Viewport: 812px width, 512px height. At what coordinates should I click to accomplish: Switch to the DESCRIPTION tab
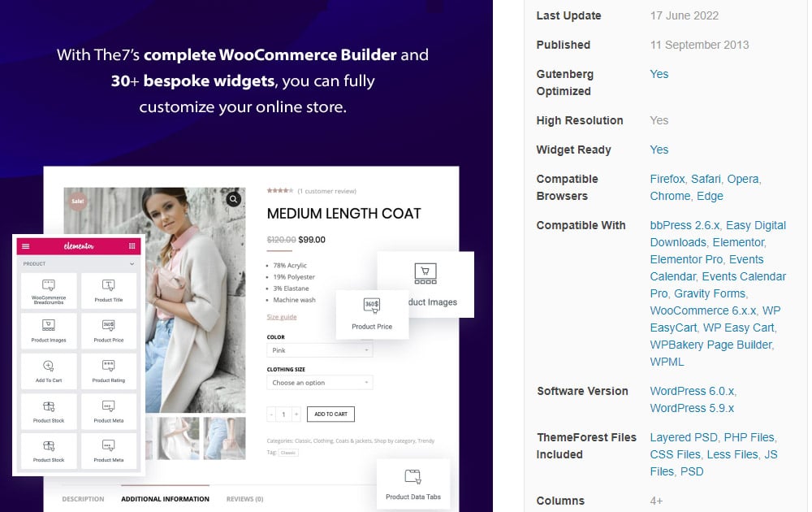click(83, 499)
